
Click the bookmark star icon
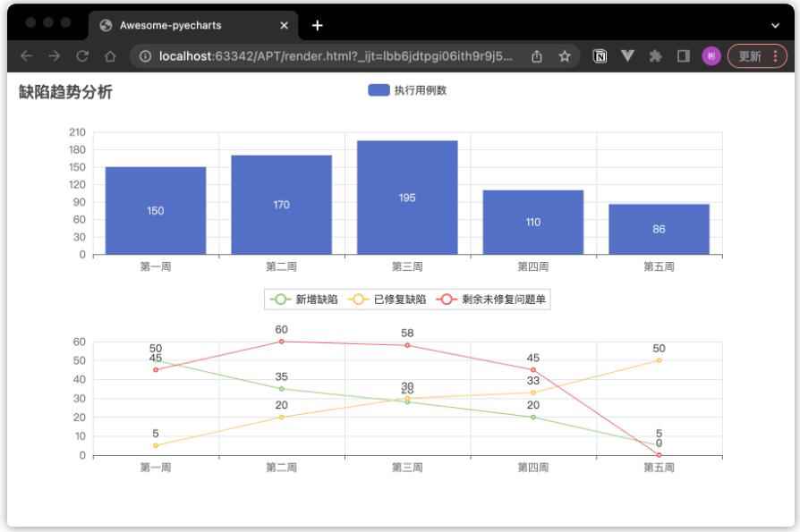point(564,55)
